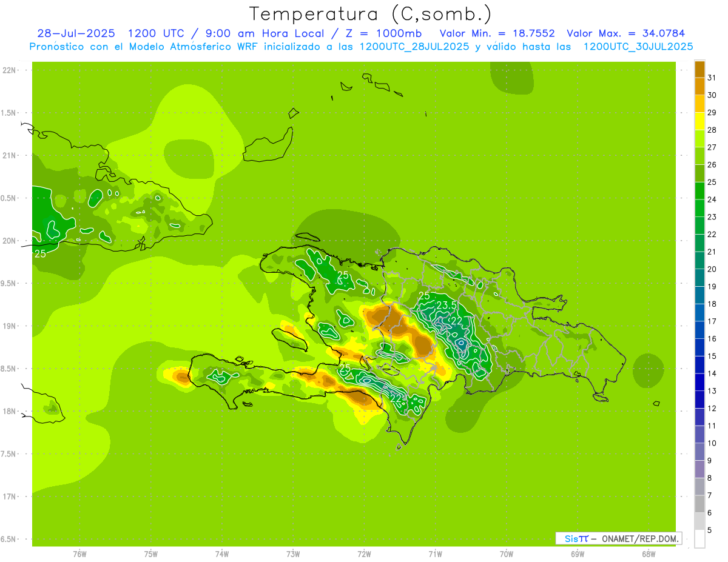Click initialization time '1200UTC_28JUL2025'
The width and height of the screenshot is (728, 562).
[x=414, y=47]
